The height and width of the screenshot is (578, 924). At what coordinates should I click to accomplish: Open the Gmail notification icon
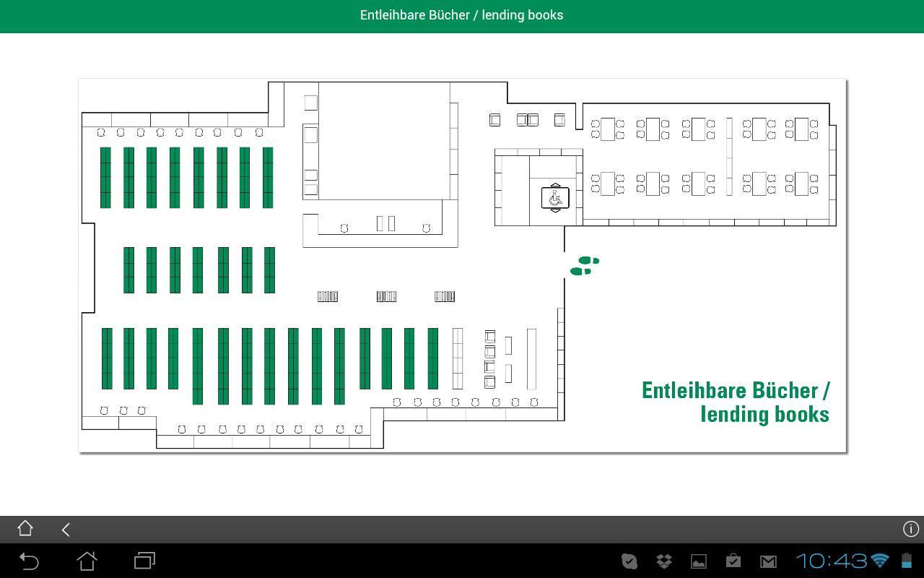[768, 561]
